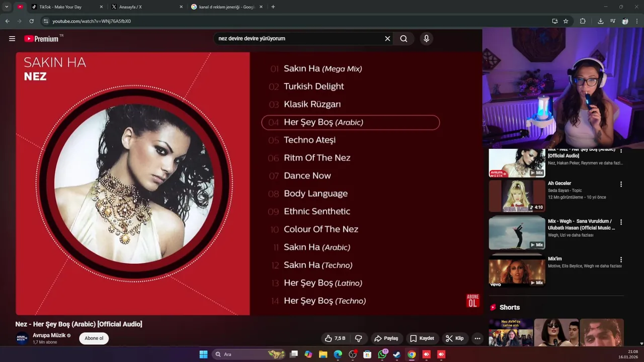The image size is (644, 362).
Task: Click the magnifier search button
Action: 404,39
